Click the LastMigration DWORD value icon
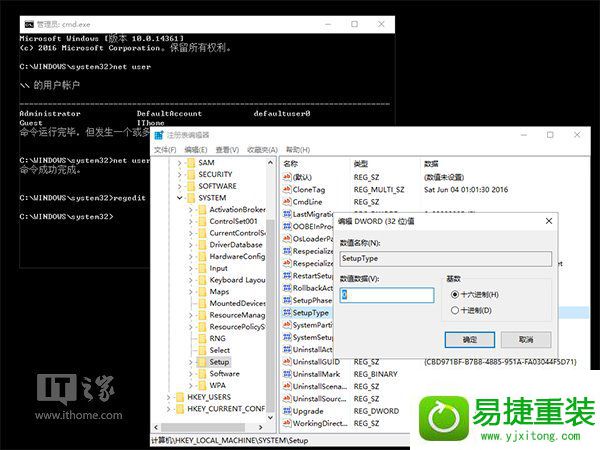Viewport: 600px width, 450px height. click(x=287, y=214)
